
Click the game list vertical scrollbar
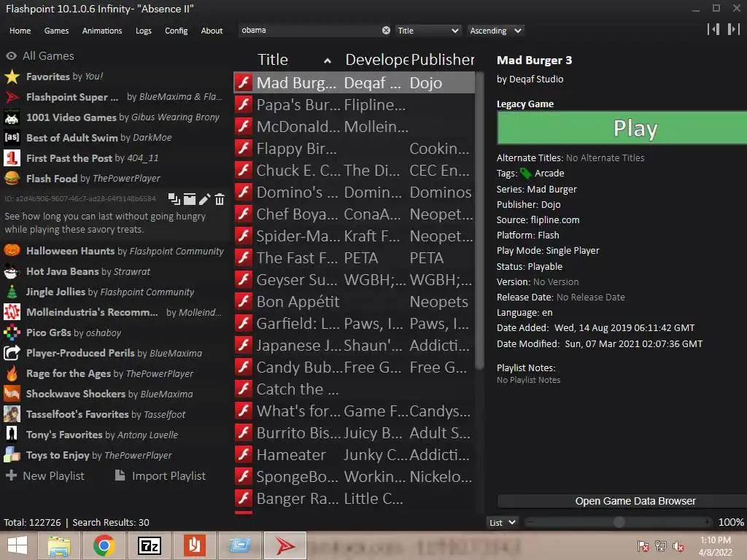(480, 220)
